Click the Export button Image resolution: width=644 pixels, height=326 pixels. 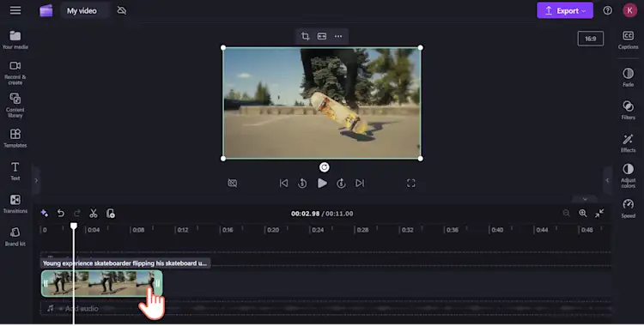click(x=565, y=10)
